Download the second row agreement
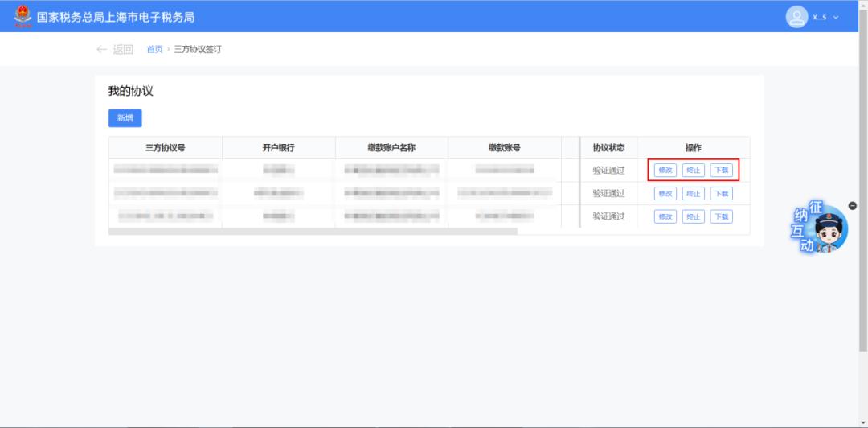 721,193
